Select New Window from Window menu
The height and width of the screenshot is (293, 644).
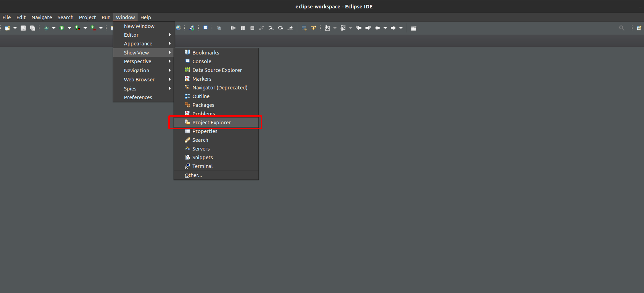click(144, 26)
